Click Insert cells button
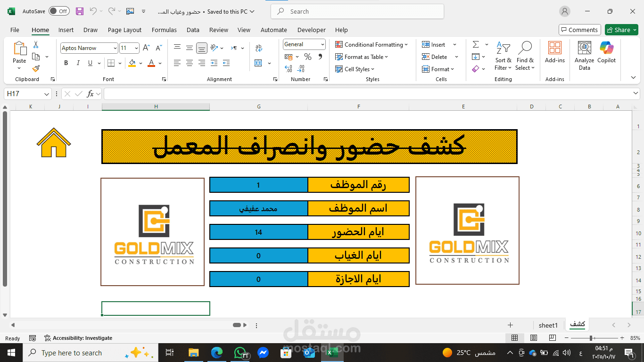 [434, 44]
